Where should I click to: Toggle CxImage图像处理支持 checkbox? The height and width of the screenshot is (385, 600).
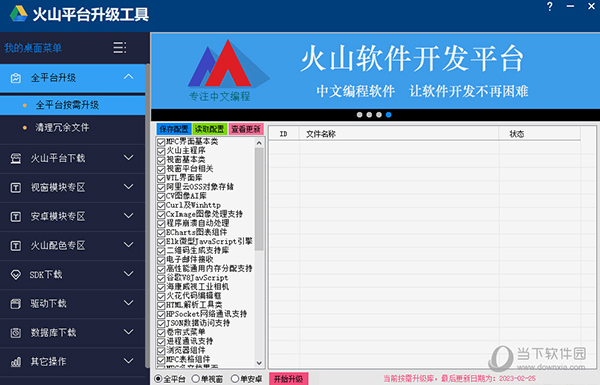(x=161, y=215)
